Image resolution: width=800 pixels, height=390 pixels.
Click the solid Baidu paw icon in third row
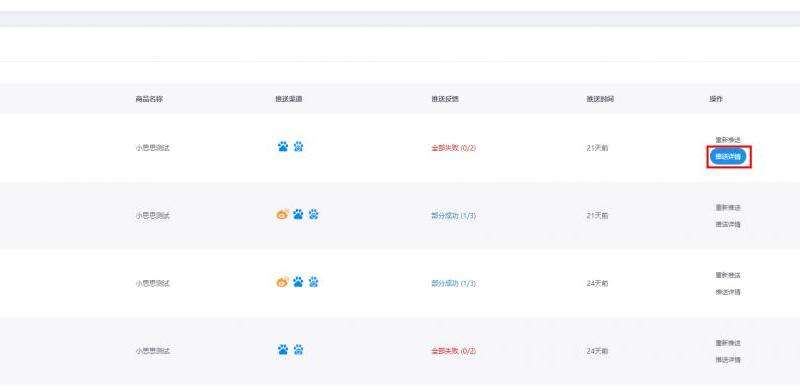click(298, 282)
